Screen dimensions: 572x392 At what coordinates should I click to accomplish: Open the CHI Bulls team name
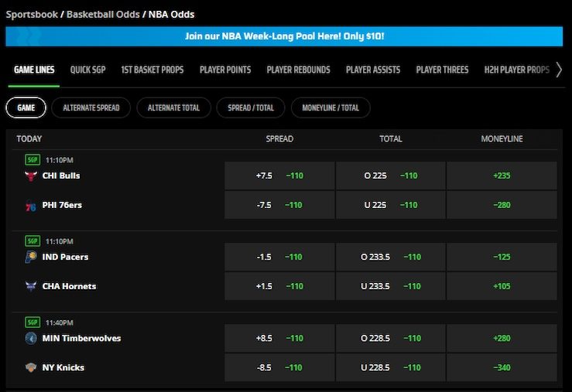tap(61, 176)
